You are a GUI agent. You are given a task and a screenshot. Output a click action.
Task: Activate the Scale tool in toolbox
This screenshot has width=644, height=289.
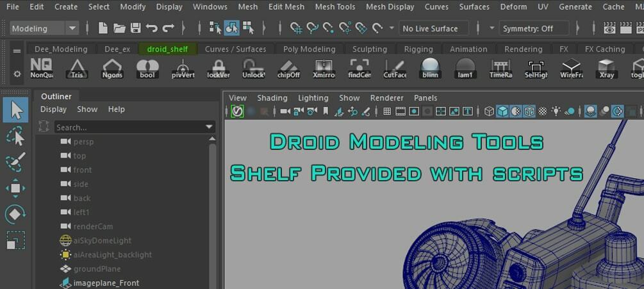pyautogui.click(x=15, y=240)
